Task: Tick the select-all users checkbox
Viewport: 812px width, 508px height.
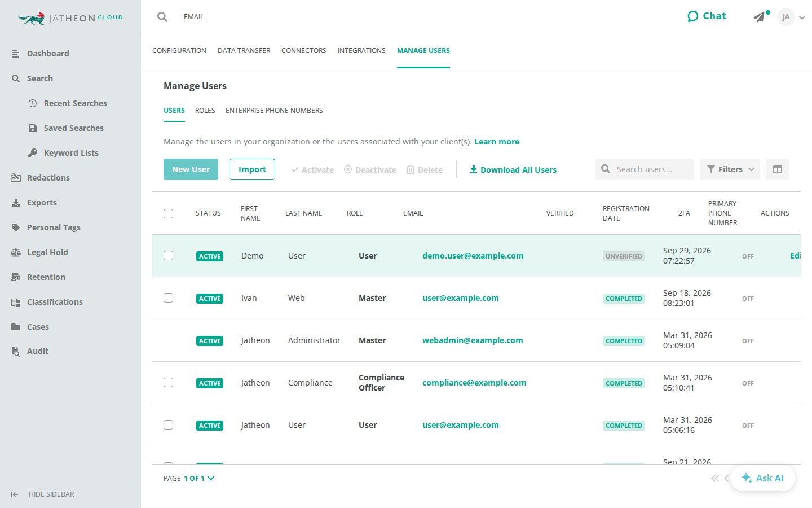Action: tap(168, 213)
